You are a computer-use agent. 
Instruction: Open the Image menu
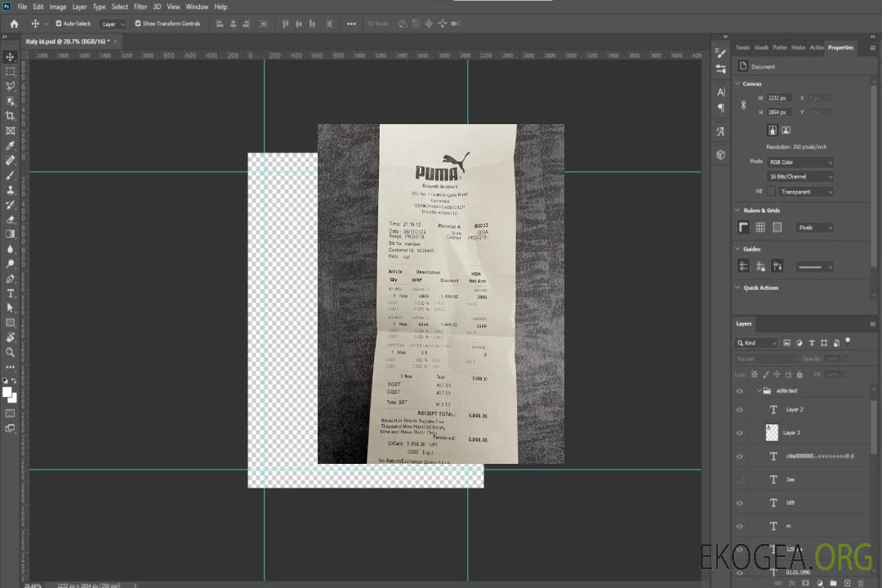57,7
